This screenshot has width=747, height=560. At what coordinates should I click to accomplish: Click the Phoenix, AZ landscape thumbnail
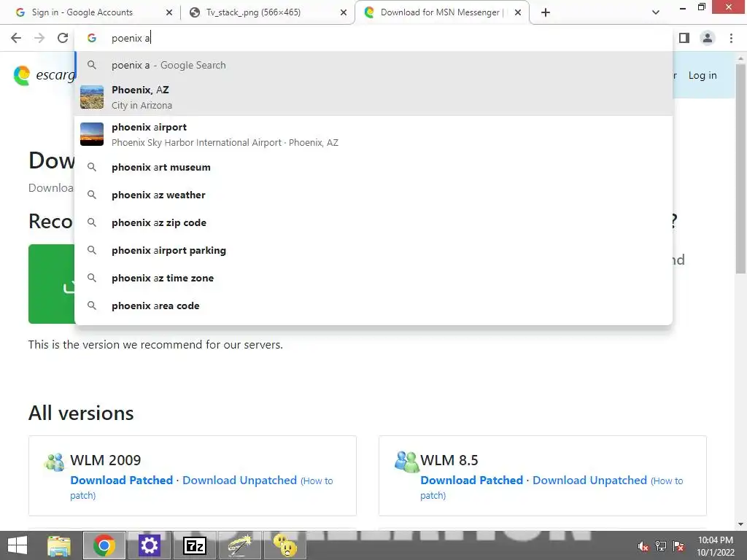pos(92,97)
